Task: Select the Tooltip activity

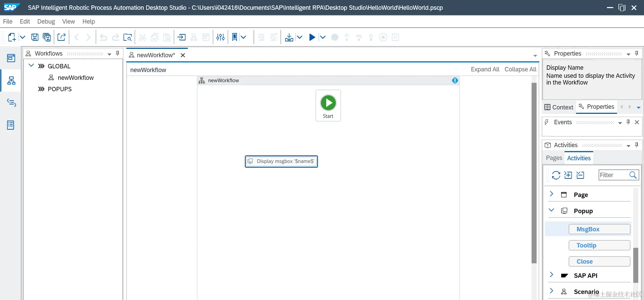Action: [x=600, y=245]
